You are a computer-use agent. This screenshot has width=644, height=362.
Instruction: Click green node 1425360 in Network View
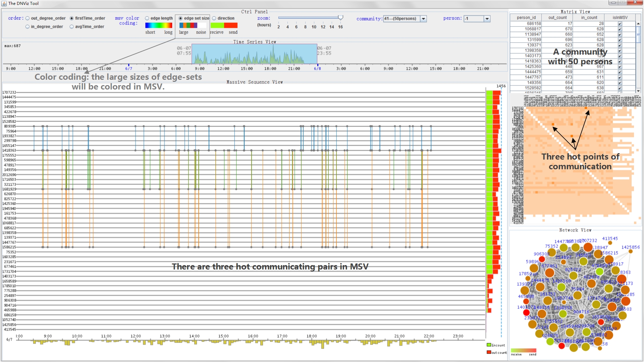(561, 287)
